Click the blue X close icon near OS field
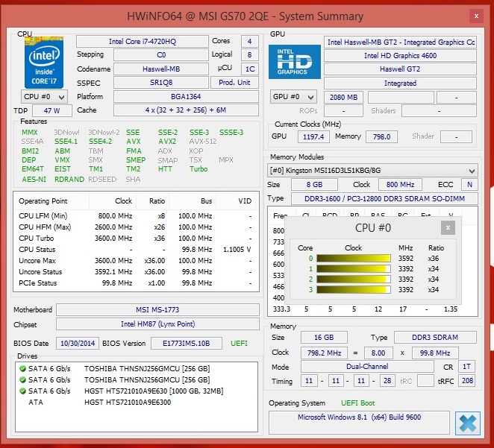494x448 pixels. point(468,423)
